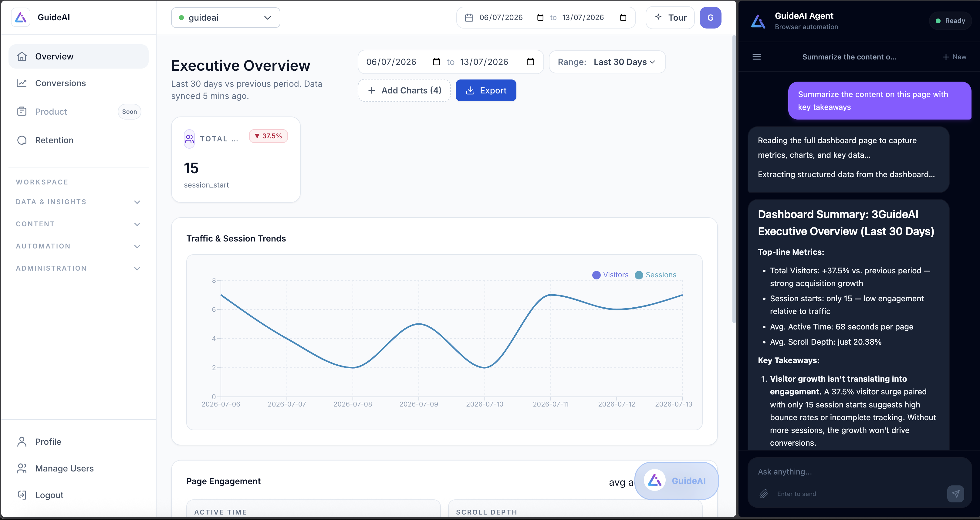The width and height of the screenshot is (980, 520).
Task: Click the Key Takeaways heading
Action: (788, 360)
